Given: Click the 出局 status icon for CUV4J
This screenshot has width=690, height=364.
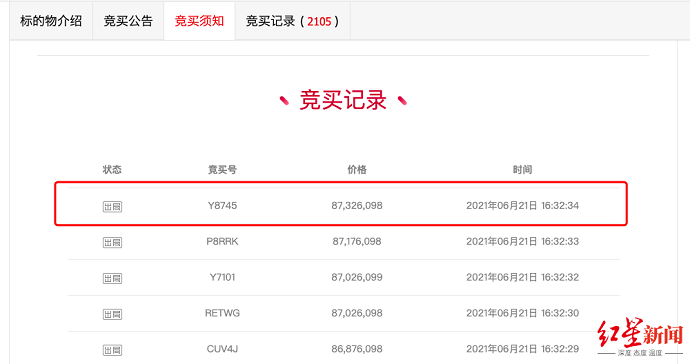Looking at the screenshot, I should click(112, 350).
